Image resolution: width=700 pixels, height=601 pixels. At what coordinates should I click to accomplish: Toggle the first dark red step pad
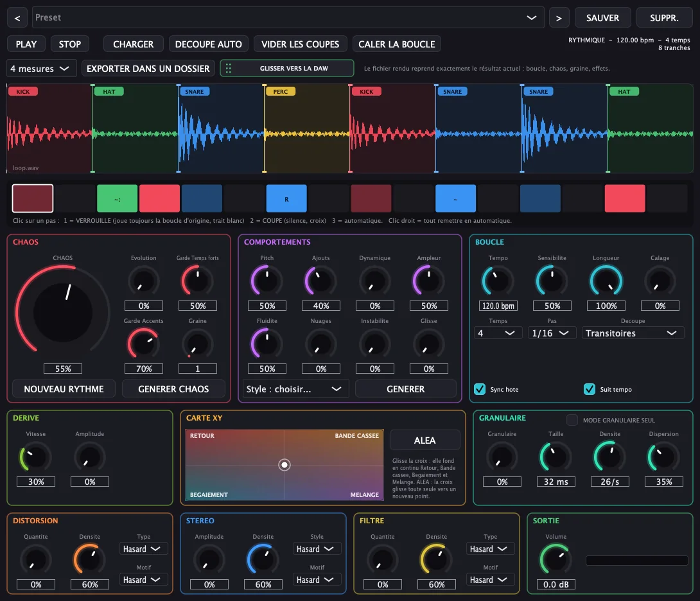point(33,198)
